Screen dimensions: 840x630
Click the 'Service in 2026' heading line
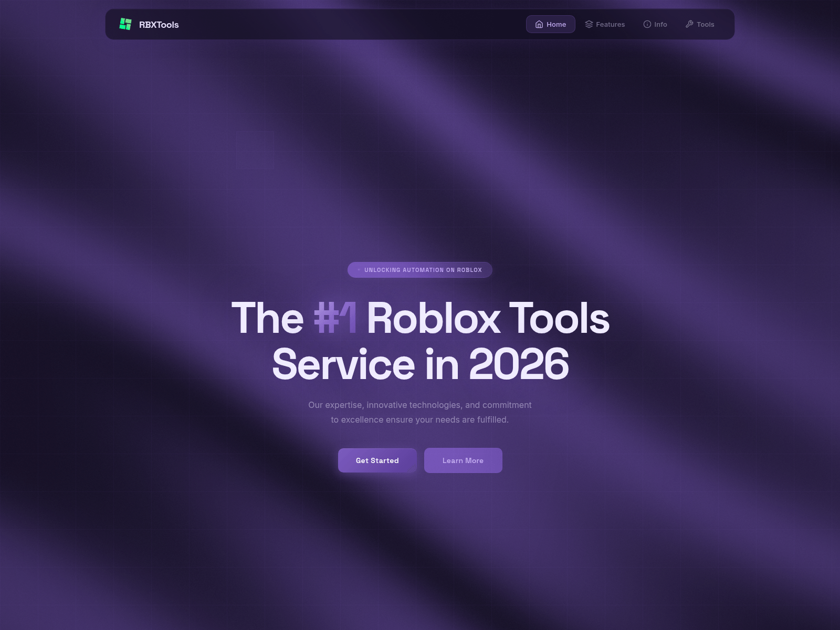(421, 364)
